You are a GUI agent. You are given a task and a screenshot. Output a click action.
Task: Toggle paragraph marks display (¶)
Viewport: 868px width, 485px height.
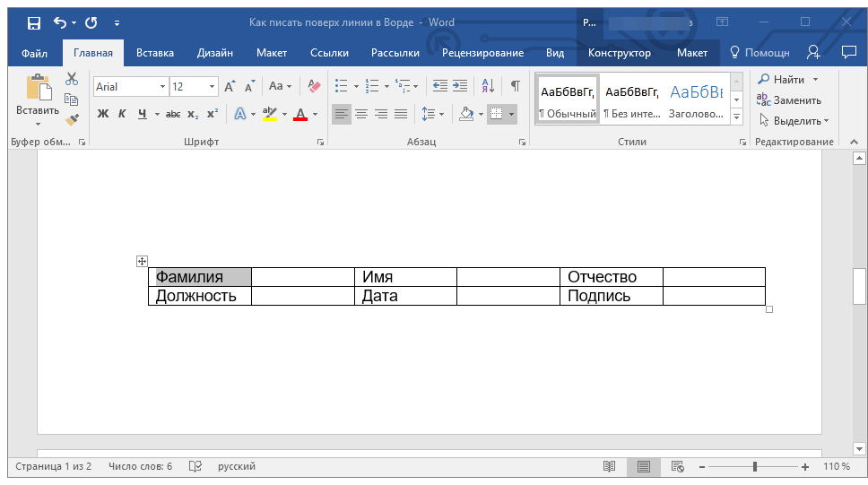[516, 86]
